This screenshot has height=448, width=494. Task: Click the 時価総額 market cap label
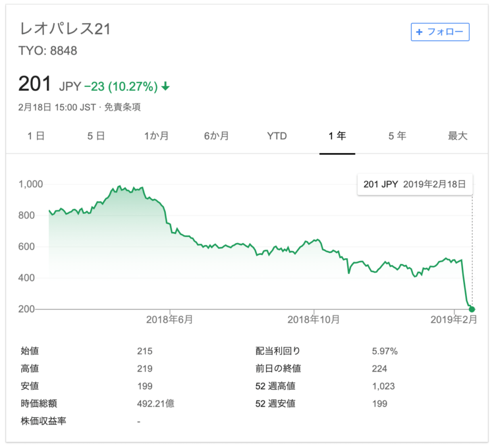[39, 403]
